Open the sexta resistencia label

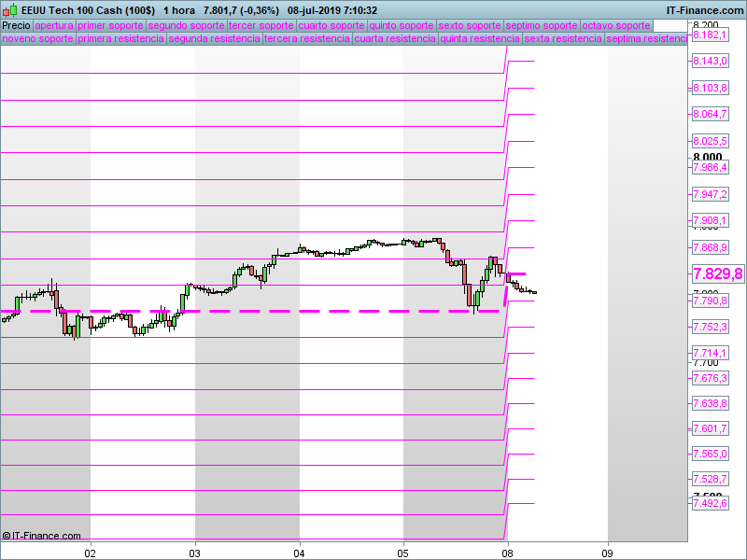[563, 38]
